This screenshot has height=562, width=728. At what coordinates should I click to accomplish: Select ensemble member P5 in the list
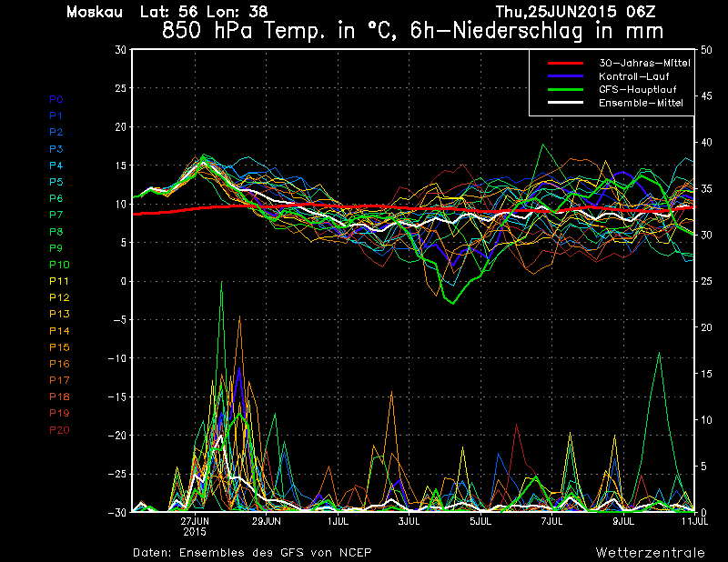(56, 182)
